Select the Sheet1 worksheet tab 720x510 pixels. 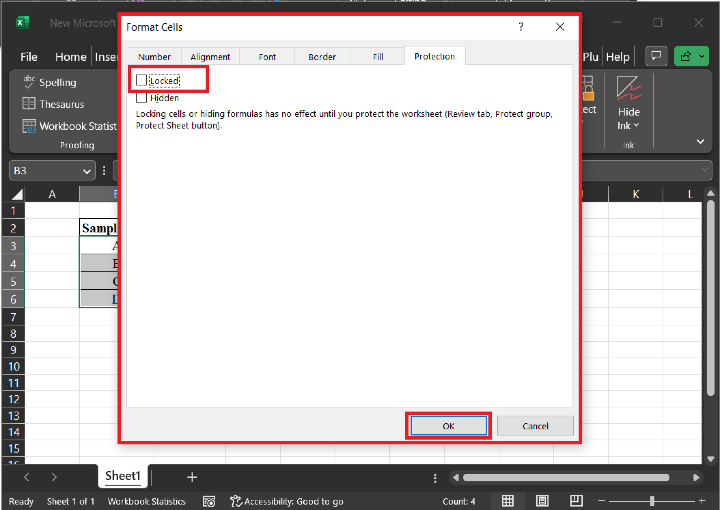coord(124,476)
